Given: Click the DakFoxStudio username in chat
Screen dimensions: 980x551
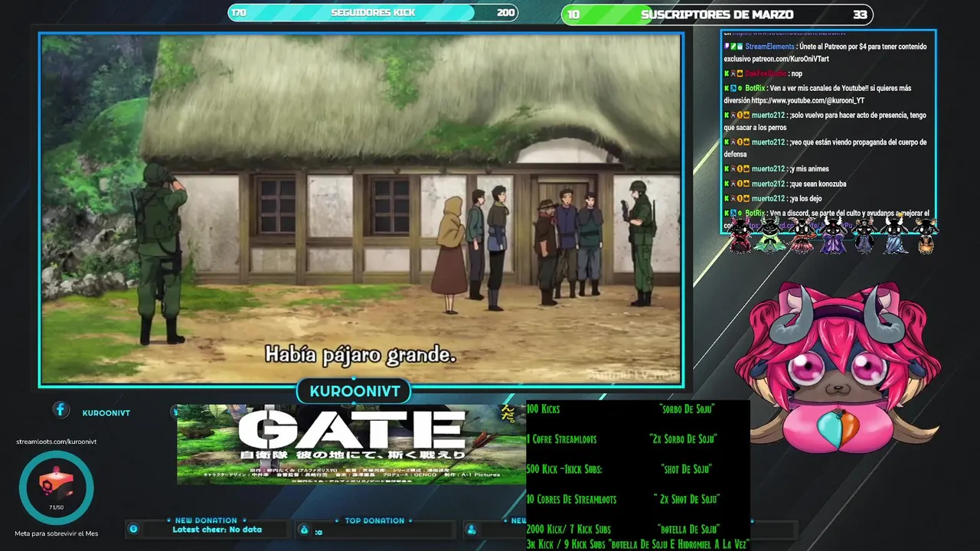Looking at the screenshot, I should [766, 73].
